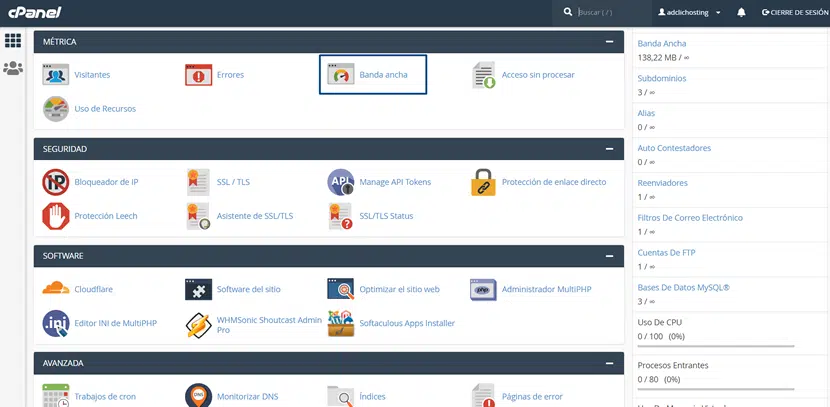Open the Subdominios statistics link
This screenshot has height=407, width=830.
coord(662,78)
